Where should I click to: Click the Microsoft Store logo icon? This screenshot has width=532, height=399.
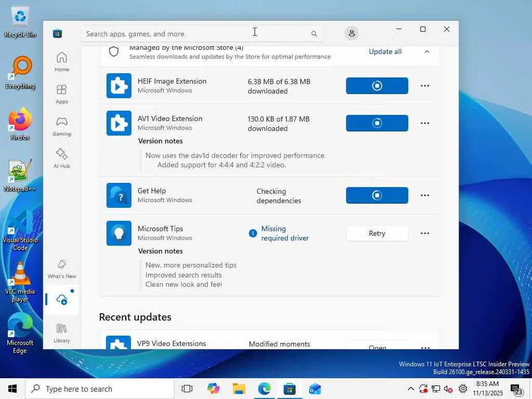pyautogui.click(x=57, y=34)
